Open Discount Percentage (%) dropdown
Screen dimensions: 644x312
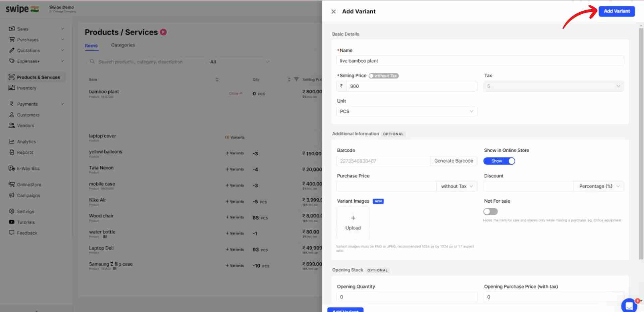tap(599, 186)
